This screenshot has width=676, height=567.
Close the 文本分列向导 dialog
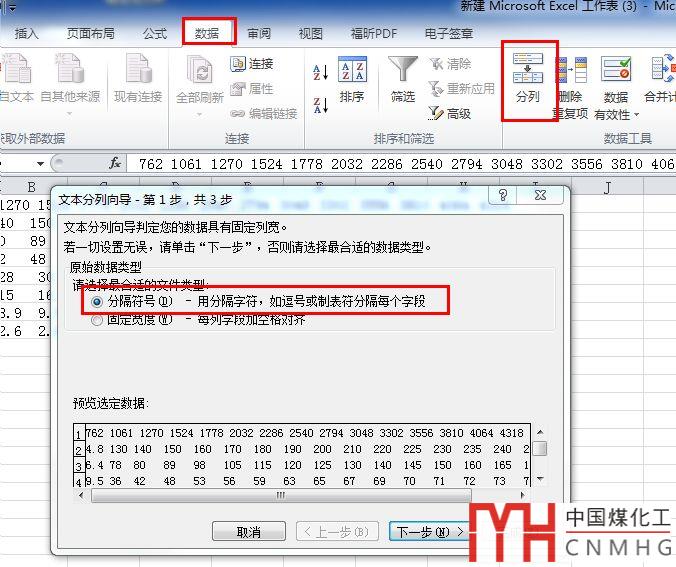pos(540,195)
